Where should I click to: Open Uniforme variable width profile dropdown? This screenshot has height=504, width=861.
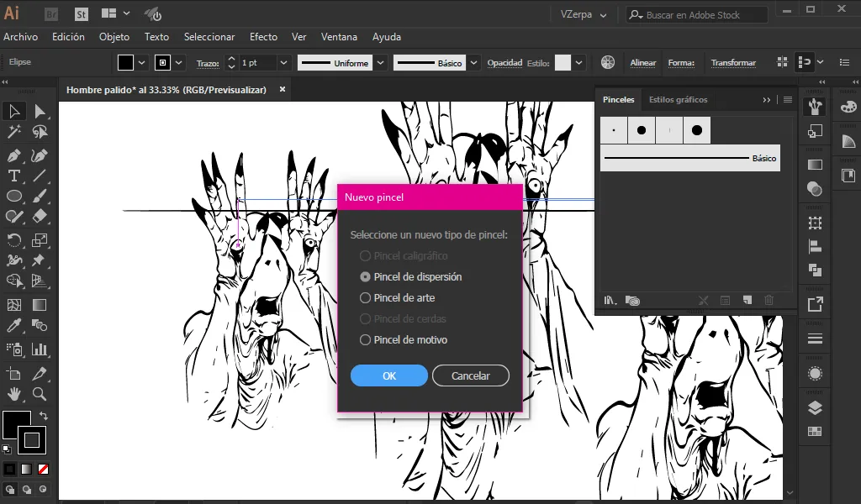381,62
